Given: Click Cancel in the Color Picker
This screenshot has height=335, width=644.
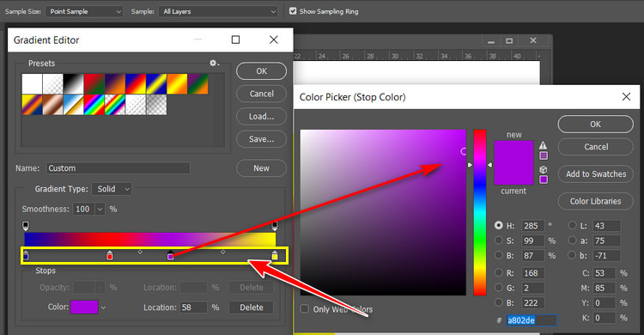Looking at the screenshot, I should 596,147.
